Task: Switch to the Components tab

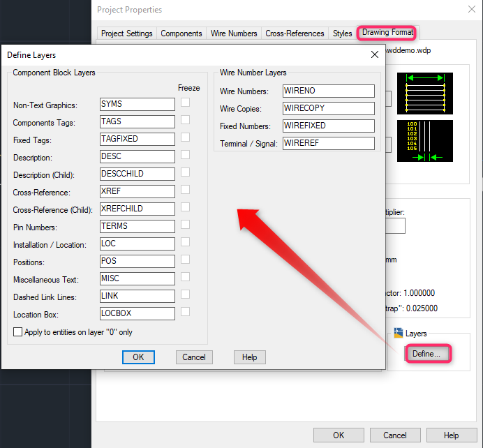Action: click(181, 33)
